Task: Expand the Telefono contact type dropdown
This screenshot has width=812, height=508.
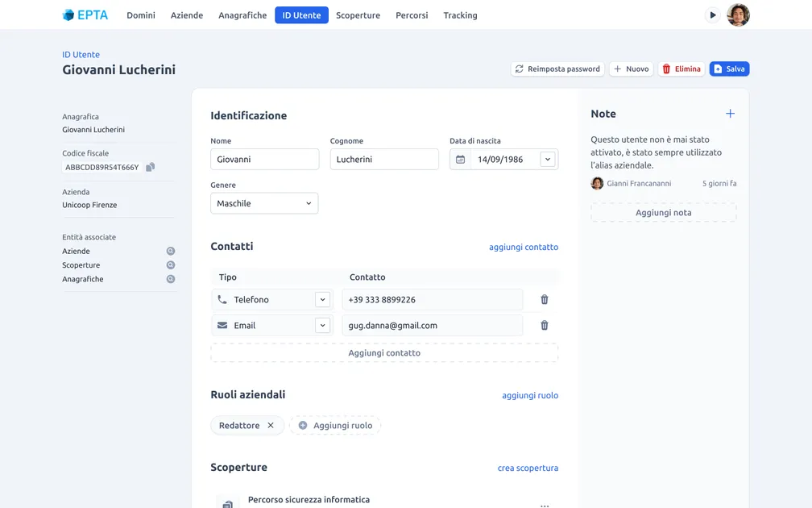Action: click(x=322, y=300)
